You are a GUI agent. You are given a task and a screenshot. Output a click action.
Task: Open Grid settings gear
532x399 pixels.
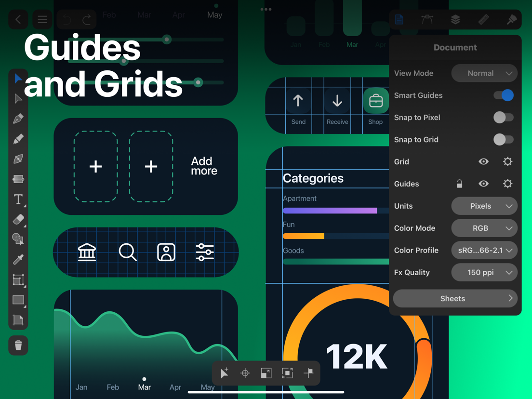tap(507, 161)
